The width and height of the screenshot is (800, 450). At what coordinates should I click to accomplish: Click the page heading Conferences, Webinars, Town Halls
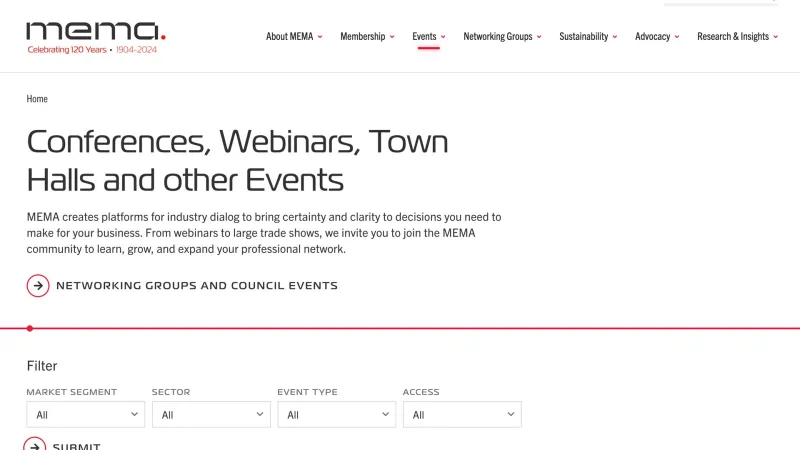click(237, 161)
